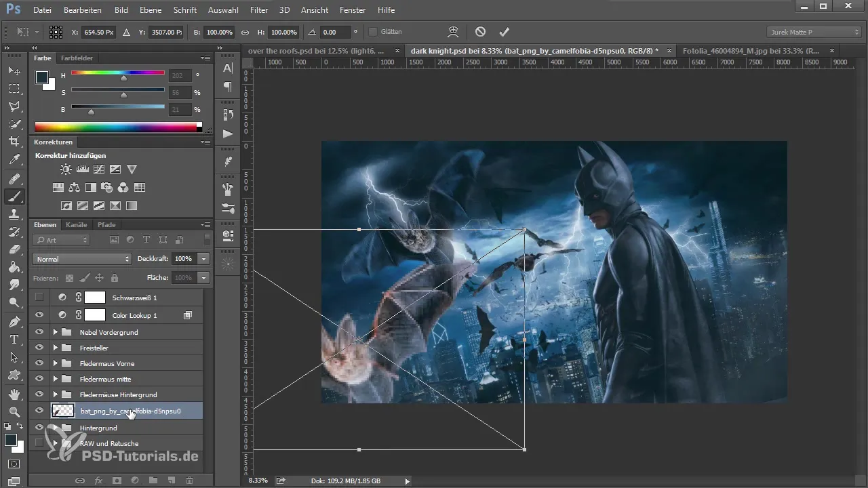The height and width of the screenshot is (488, 868).
Task: Expand the Freisteller group
Action: 56,348
